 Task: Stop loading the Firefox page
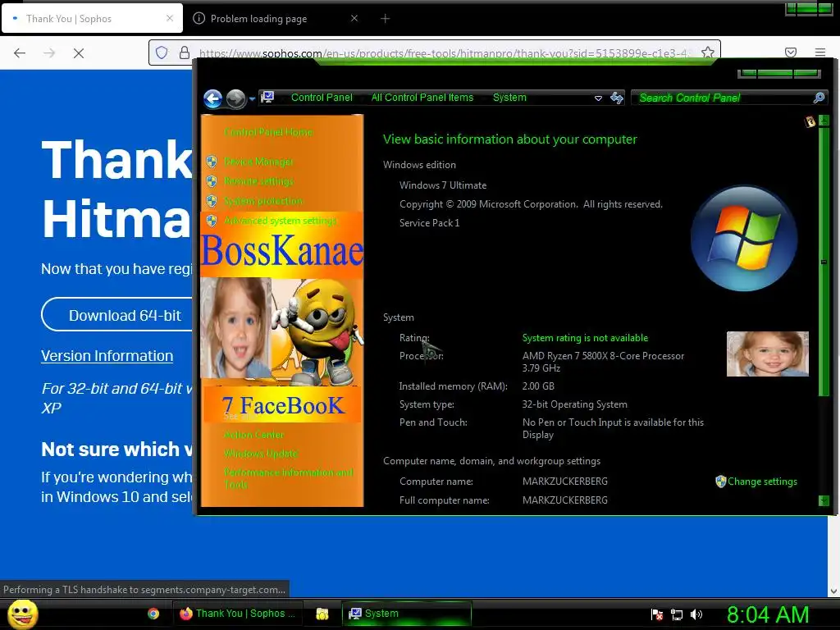[79, 53]
